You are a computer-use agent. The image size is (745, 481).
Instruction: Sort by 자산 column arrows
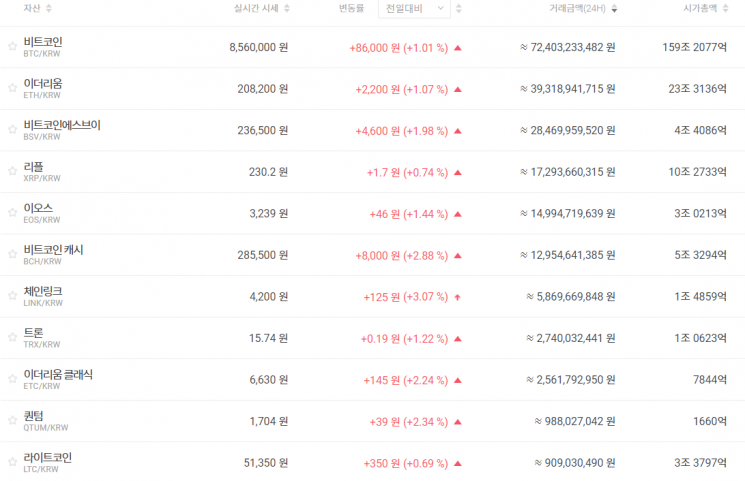pyautogui.click(x=49, y=8)
